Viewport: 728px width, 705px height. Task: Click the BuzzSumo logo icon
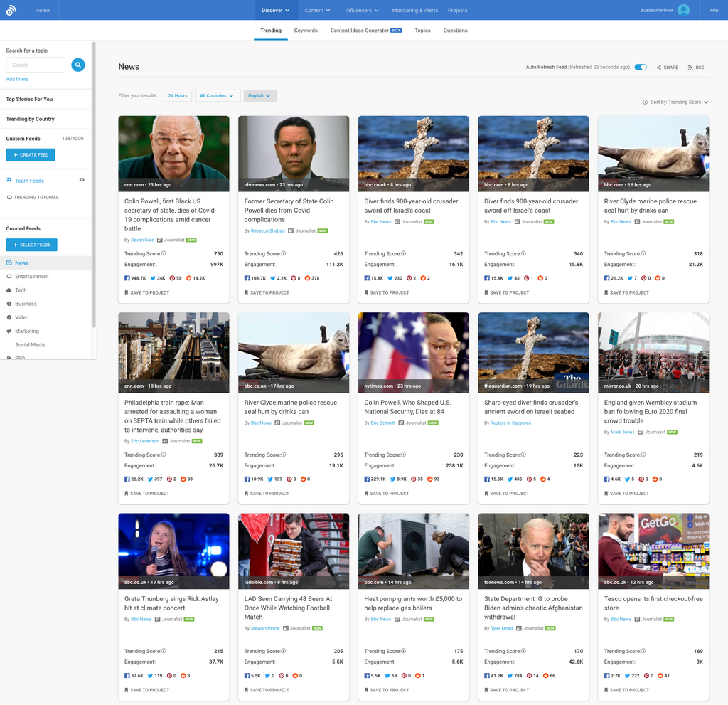point(11,10)
